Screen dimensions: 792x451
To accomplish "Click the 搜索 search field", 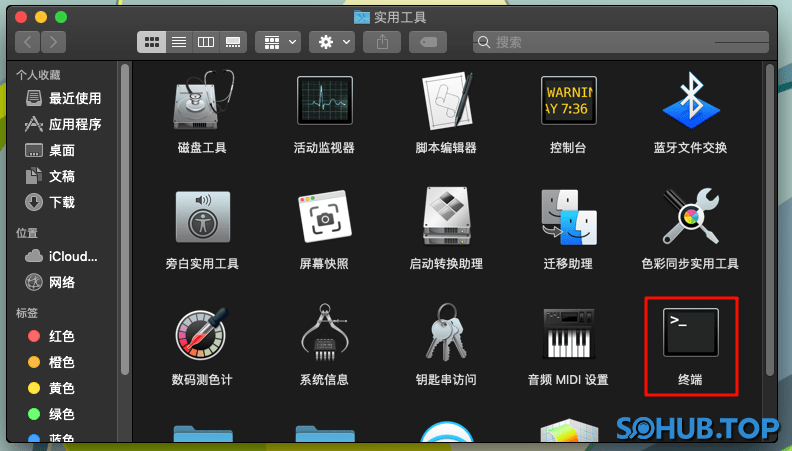I will pos(621,42).
